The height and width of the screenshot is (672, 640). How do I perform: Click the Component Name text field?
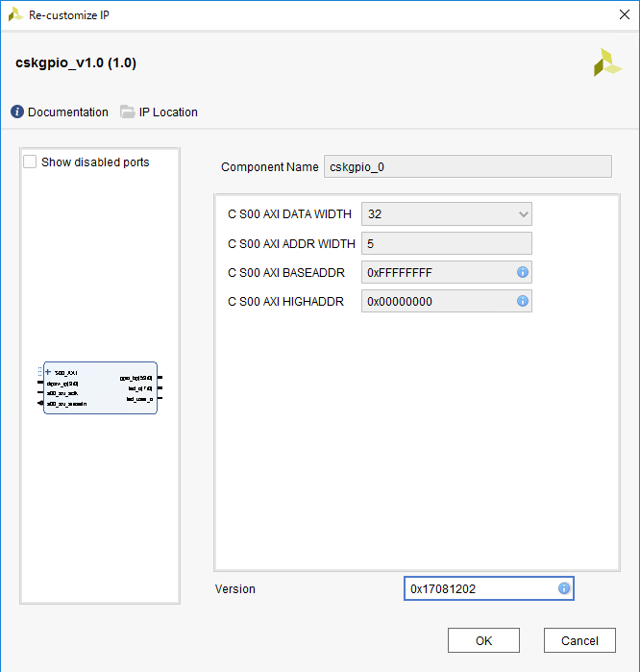point(467,166)
